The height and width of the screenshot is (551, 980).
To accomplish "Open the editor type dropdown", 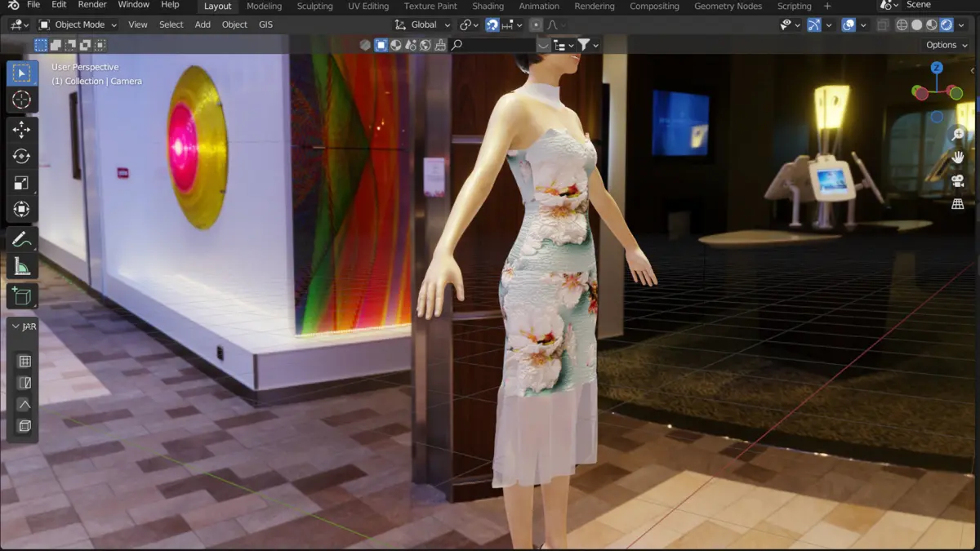I will coord(20,24).
